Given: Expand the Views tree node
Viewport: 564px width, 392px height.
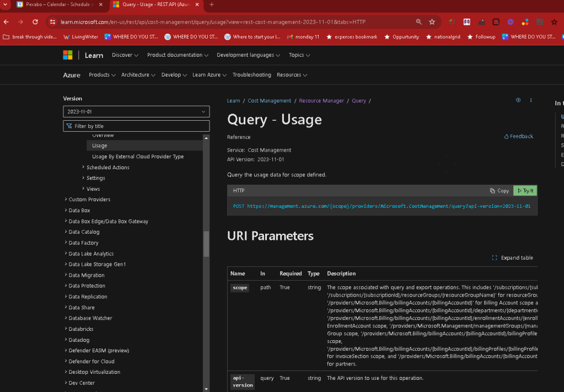Looking at the screenshot, I should (83, 189).
